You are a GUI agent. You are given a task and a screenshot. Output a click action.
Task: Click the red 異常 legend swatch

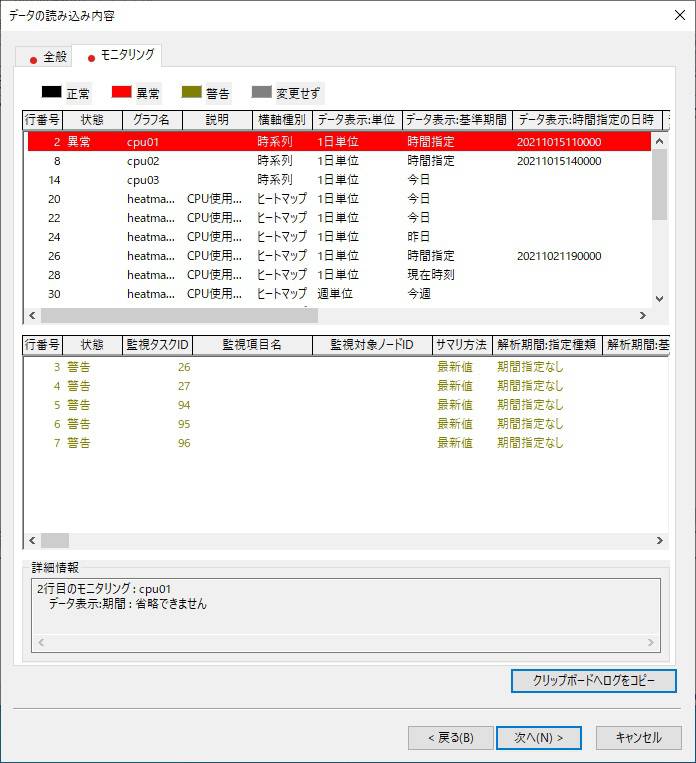coord(122,91)
